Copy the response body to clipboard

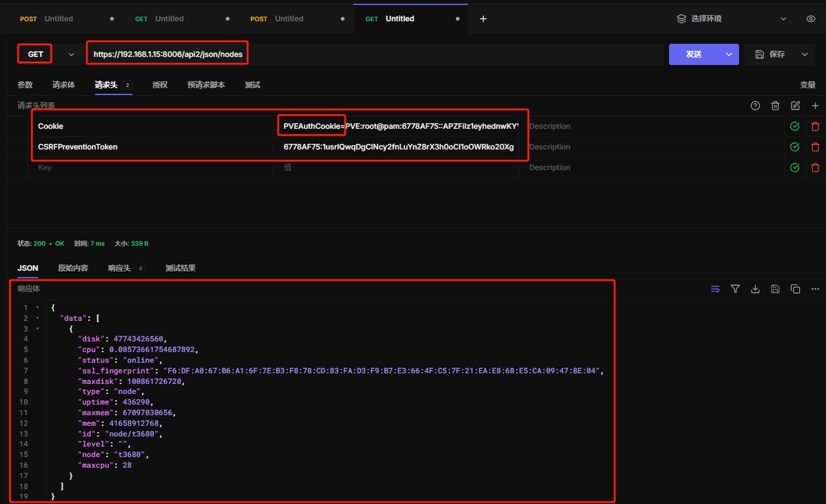[795, 289]
